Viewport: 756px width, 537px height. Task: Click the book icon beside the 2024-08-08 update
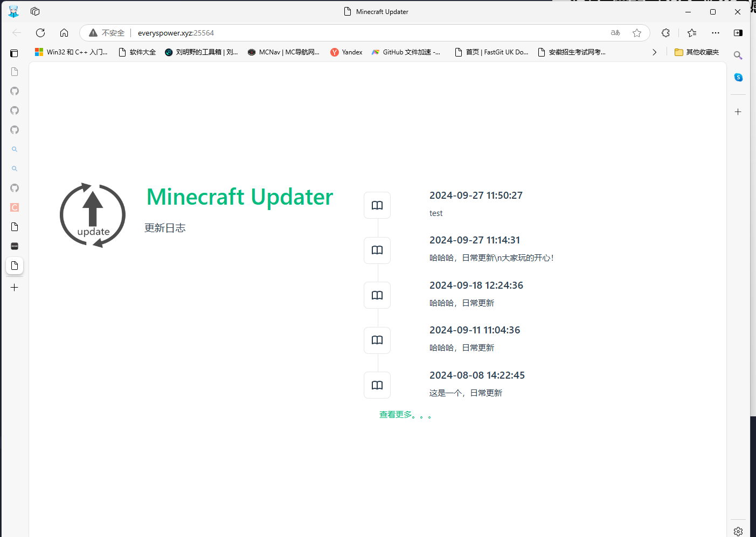[377, 385]
